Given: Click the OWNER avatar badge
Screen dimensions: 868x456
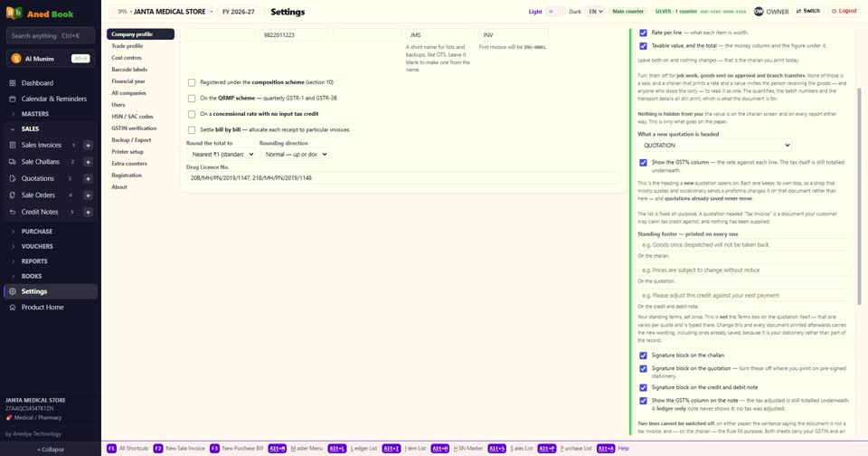Looking at the screenshot, I should pyautogui.click(x=759, y=11).
